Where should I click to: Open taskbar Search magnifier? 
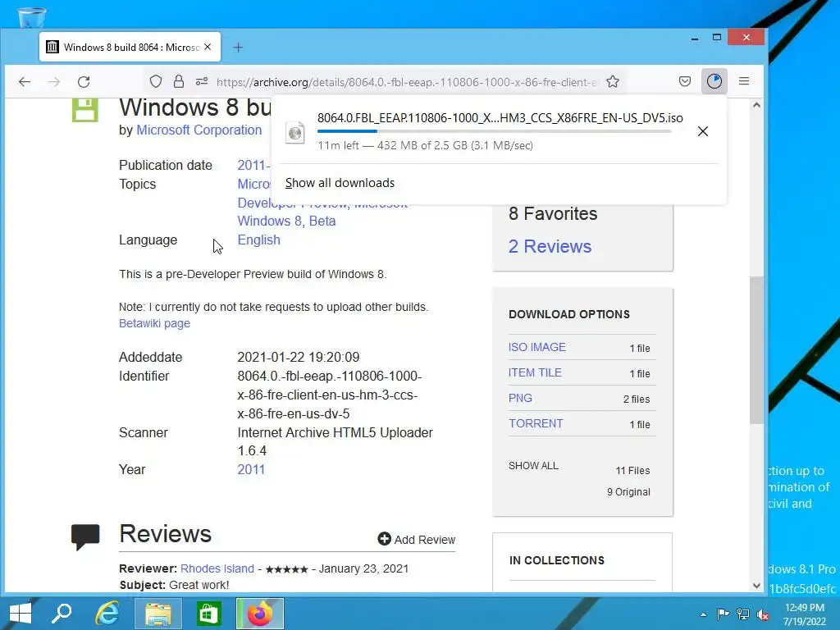[x=61, y=614]
